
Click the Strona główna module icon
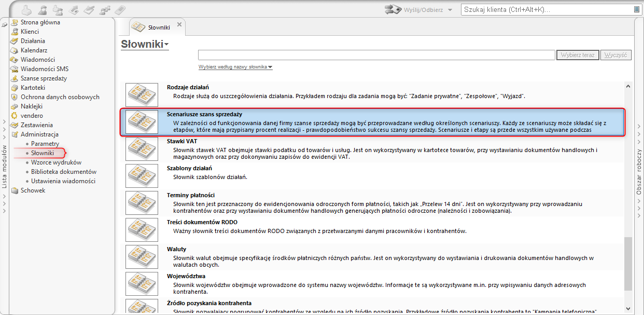coord(15,22)
